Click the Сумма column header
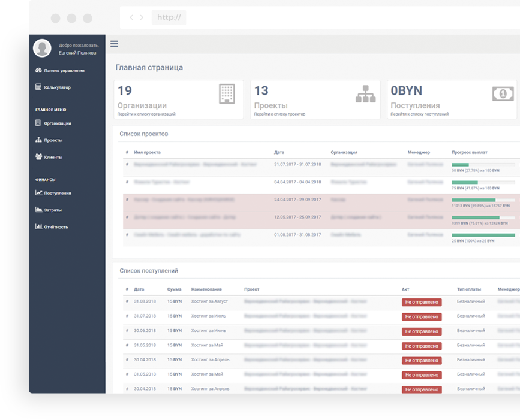 (174, 289)
